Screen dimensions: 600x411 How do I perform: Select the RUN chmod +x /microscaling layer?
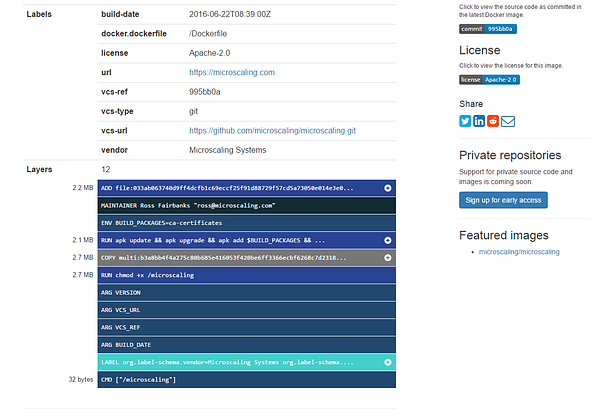246,275
